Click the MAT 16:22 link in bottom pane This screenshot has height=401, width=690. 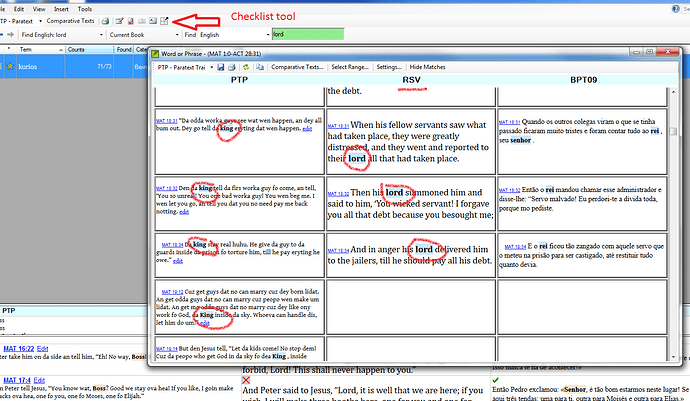point(18,349)
